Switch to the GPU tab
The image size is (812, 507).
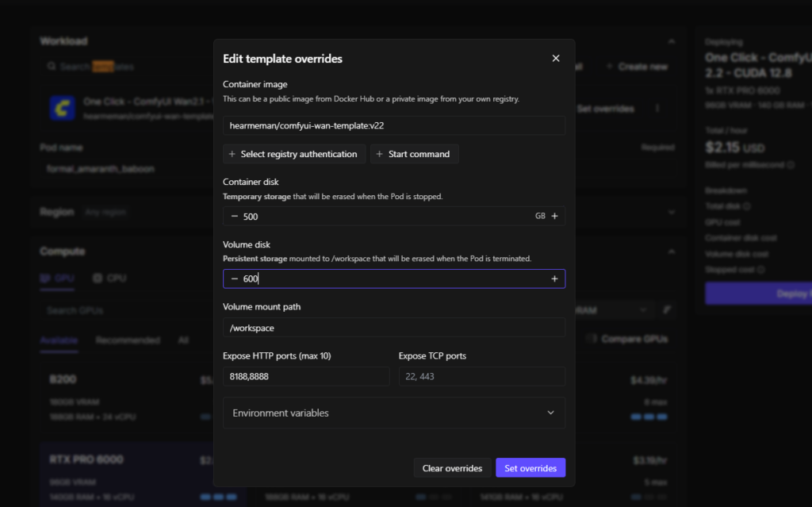pyautogui.click(x=57, y=278)
